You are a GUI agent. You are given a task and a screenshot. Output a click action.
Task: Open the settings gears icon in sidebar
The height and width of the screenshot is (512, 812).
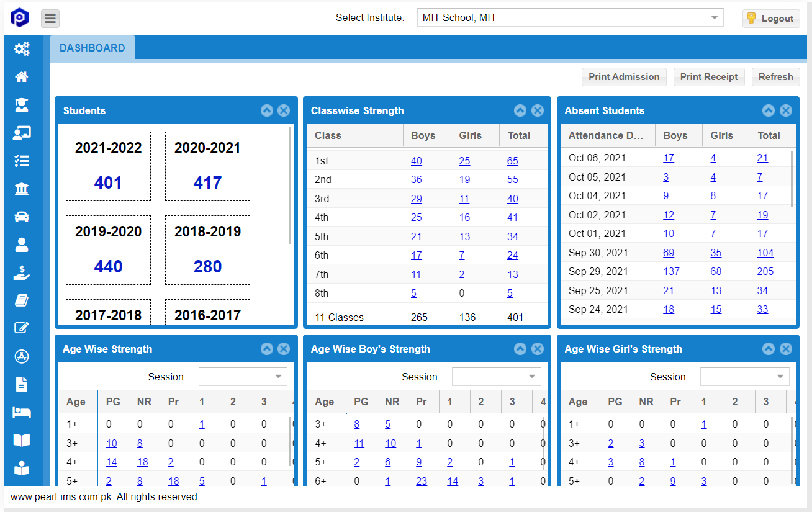(21, 48)
